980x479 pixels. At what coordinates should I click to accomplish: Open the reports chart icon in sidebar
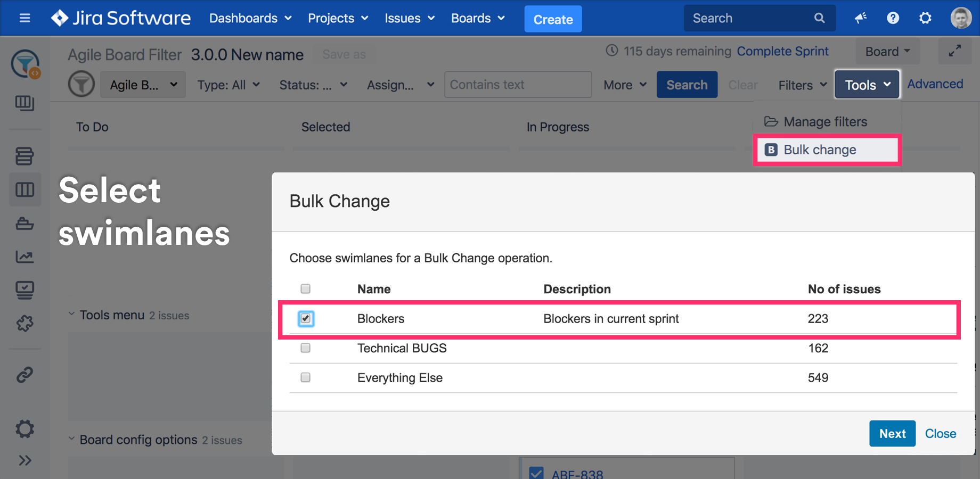tap(24, 257)
